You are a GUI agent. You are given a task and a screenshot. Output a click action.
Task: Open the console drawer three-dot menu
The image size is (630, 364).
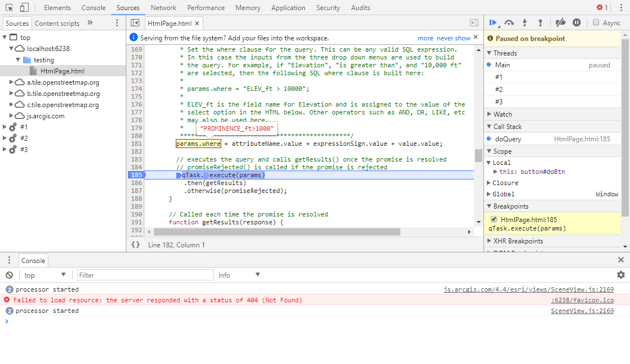(x=9, y=260)
